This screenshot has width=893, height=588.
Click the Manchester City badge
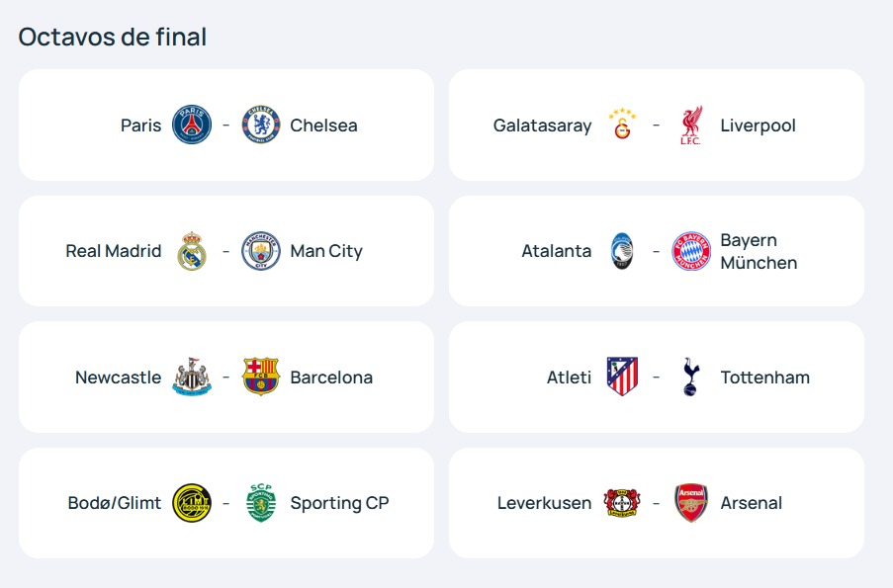pos(261,251)
